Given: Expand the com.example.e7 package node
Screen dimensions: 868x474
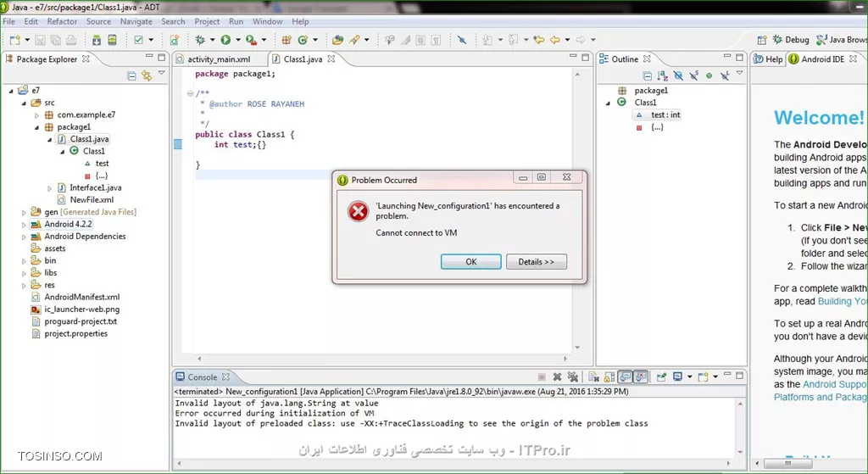Looking at the screenshot, I should [x=36, y=115].
